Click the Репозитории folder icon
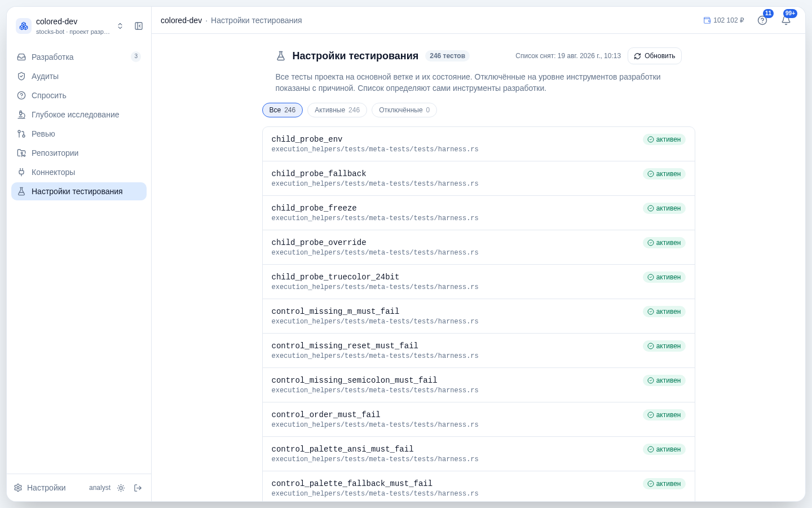Viewport: 812px width, 508px height. (x=21, y=153)
